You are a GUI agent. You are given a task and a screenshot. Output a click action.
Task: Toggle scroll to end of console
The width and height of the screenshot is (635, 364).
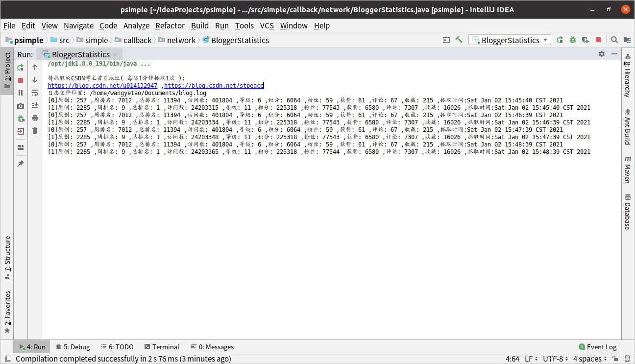[35, 105]
